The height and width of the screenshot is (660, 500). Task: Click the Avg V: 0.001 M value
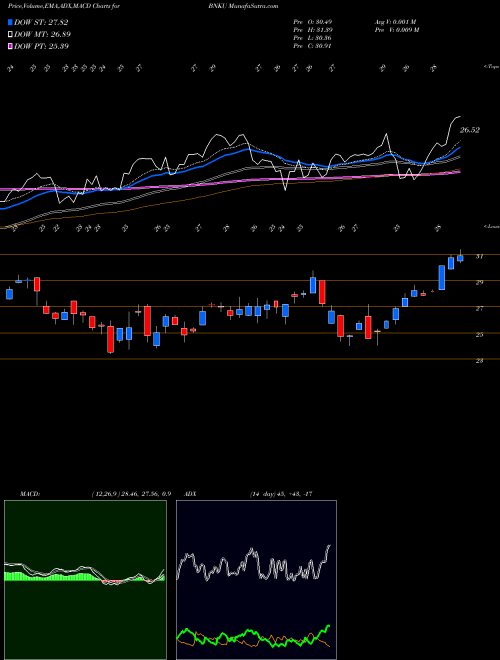click(x=395, y=22)
